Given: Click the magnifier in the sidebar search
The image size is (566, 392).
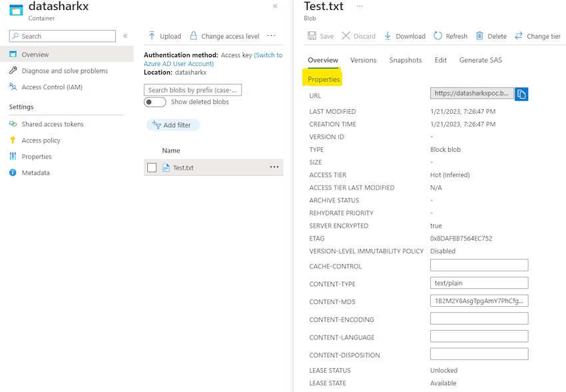Looking at the screenshot, I should click(x=15, y=36).
